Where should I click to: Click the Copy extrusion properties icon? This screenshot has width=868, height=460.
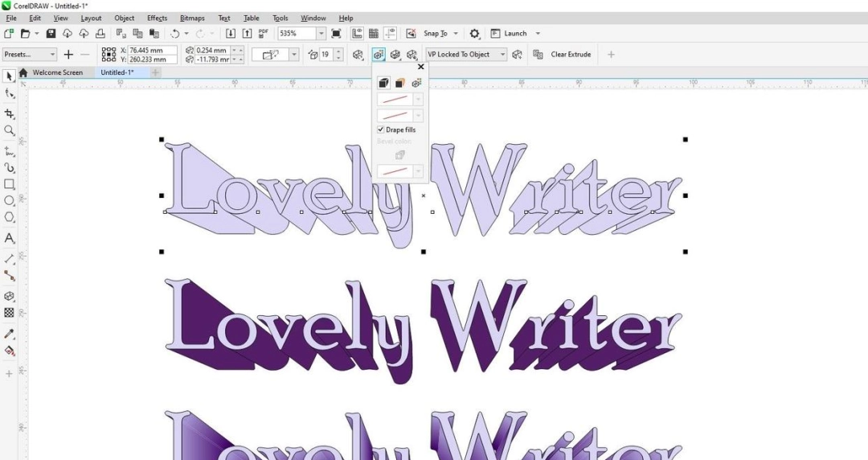[x=538, y=55]
